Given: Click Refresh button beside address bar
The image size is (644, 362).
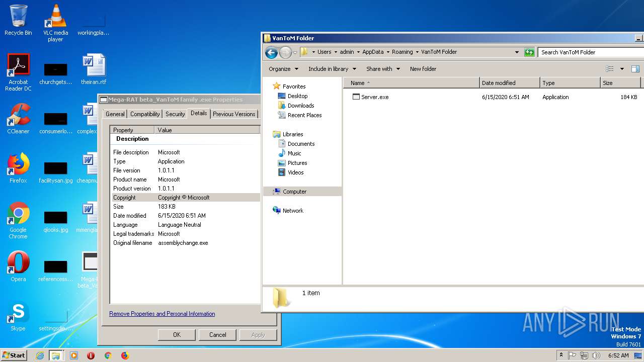Looking at the screenshot, I should 529,52.
